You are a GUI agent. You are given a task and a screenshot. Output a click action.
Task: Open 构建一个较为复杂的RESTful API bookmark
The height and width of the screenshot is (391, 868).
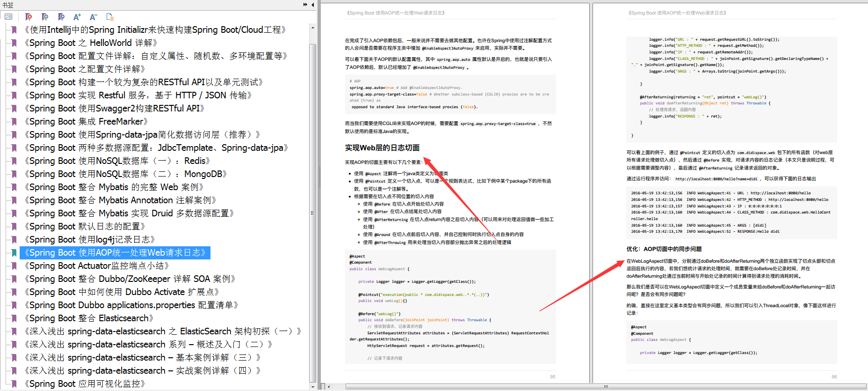143,82
